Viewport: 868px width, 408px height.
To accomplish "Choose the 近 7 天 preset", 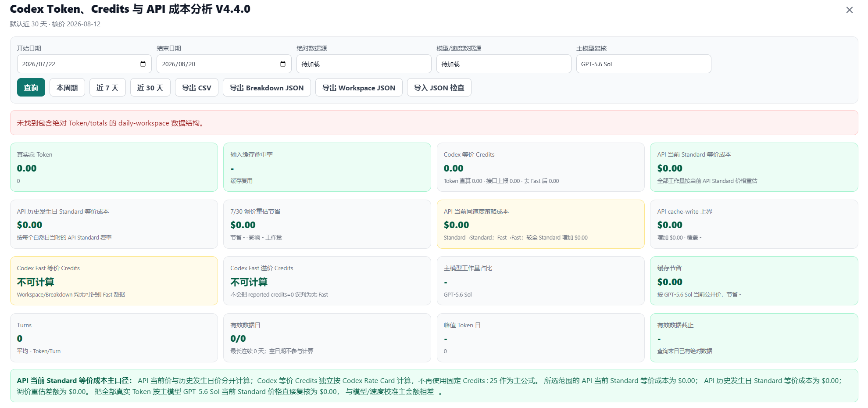I will point(107,88).
